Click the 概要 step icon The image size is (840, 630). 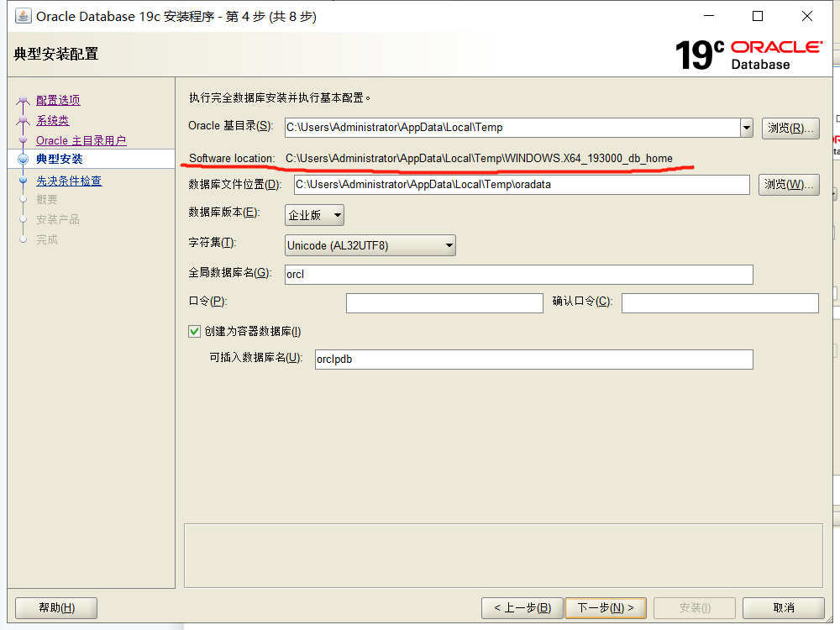pos(23,200)
